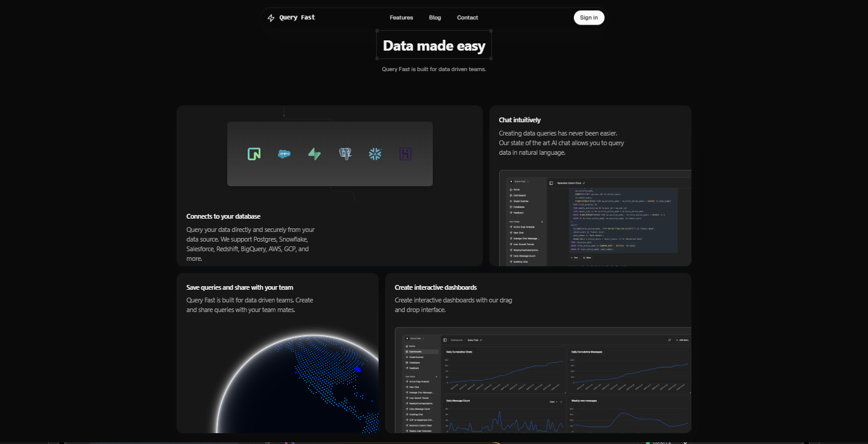Click subtitle 'Query Fast is built for data driven teams.'
The image size is (868, 444).
[x=434, y=69]
